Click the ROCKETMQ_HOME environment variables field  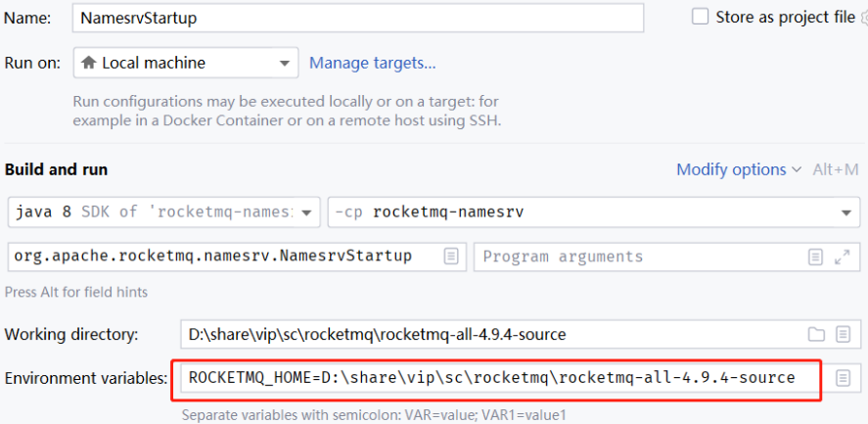point(496,378)
